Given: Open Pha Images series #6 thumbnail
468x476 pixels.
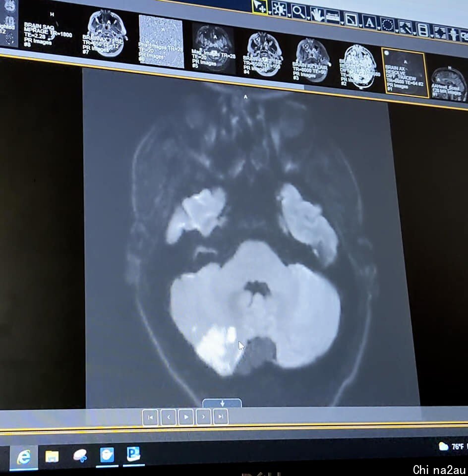Looking at the screenshot, I should click(x=161, y=41).
